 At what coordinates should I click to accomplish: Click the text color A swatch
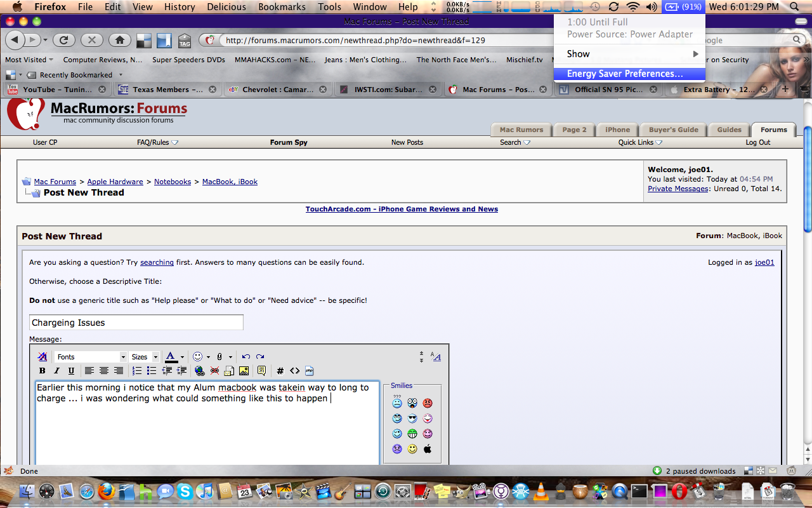(x=171, y=357)
